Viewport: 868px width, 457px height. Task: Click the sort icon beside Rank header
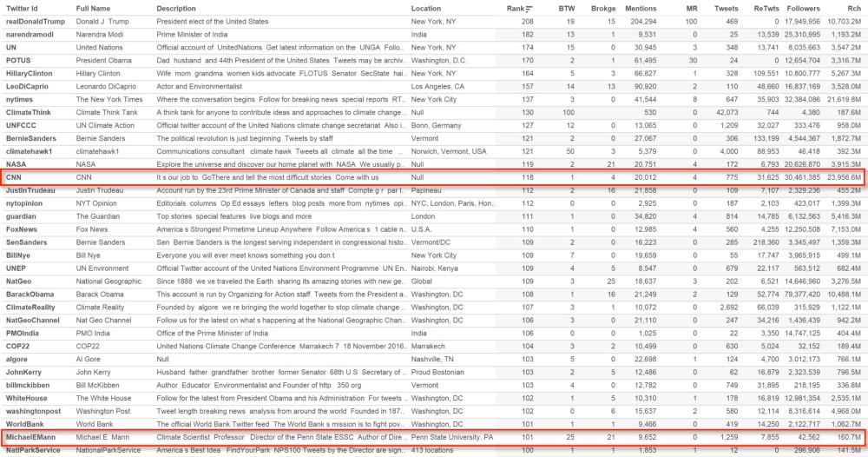point(529,9)
